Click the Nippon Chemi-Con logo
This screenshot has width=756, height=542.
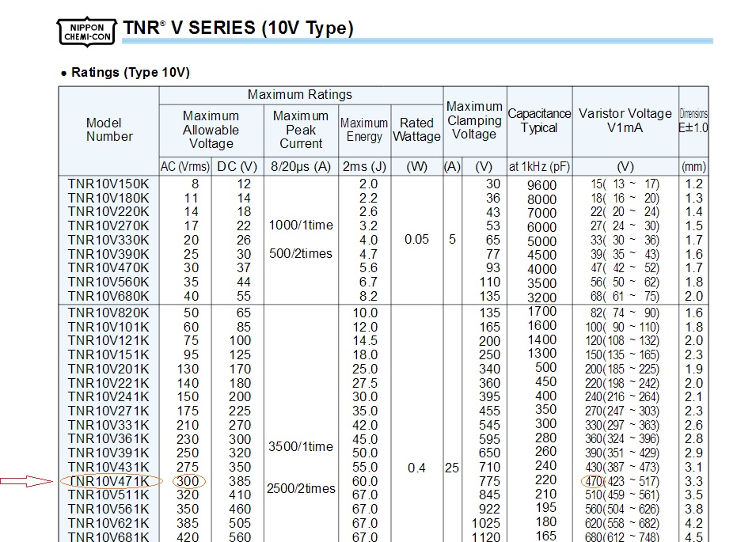coord(87,32)
